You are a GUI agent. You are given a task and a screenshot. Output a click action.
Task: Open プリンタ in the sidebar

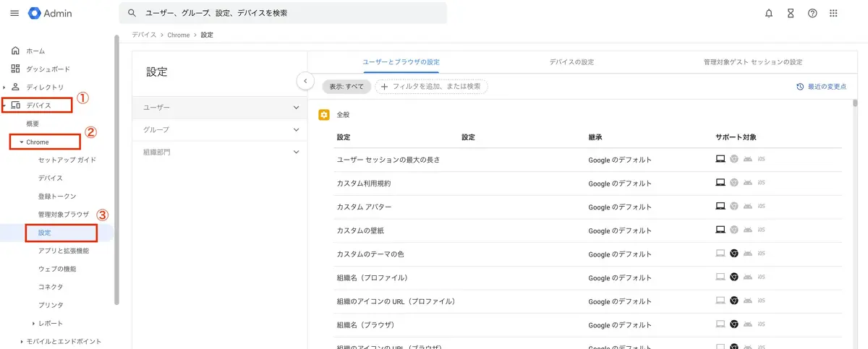(51, 305)
